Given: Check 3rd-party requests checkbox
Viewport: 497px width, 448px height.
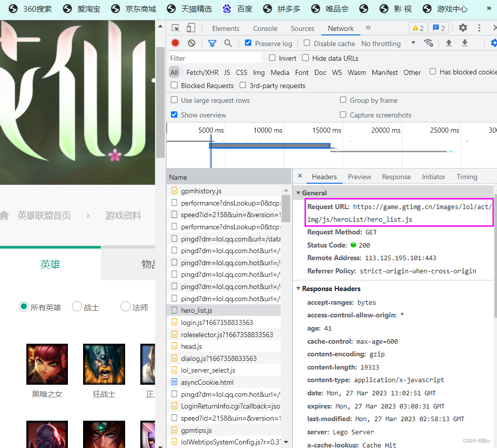Looking at the screenshot, I should (x=243, y=85).
